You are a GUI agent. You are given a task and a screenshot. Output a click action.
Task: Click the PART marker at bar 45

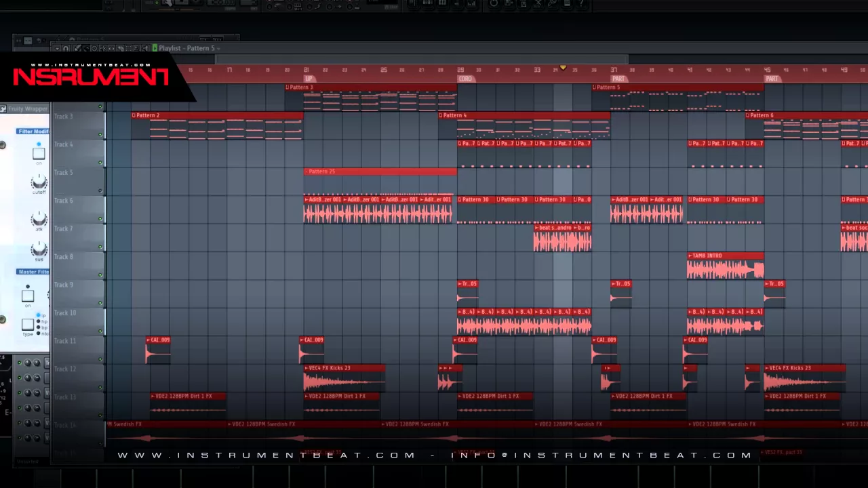pos(772,79)
